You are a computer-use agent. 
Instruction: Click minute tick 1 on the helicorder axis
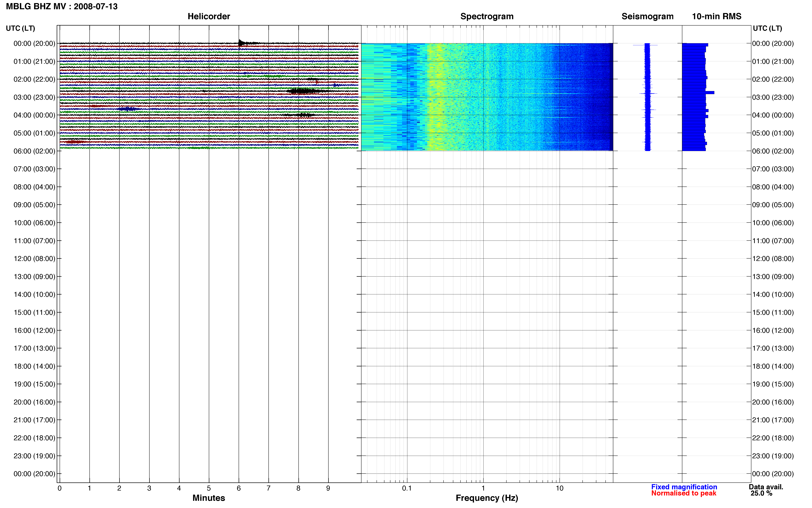89,488
